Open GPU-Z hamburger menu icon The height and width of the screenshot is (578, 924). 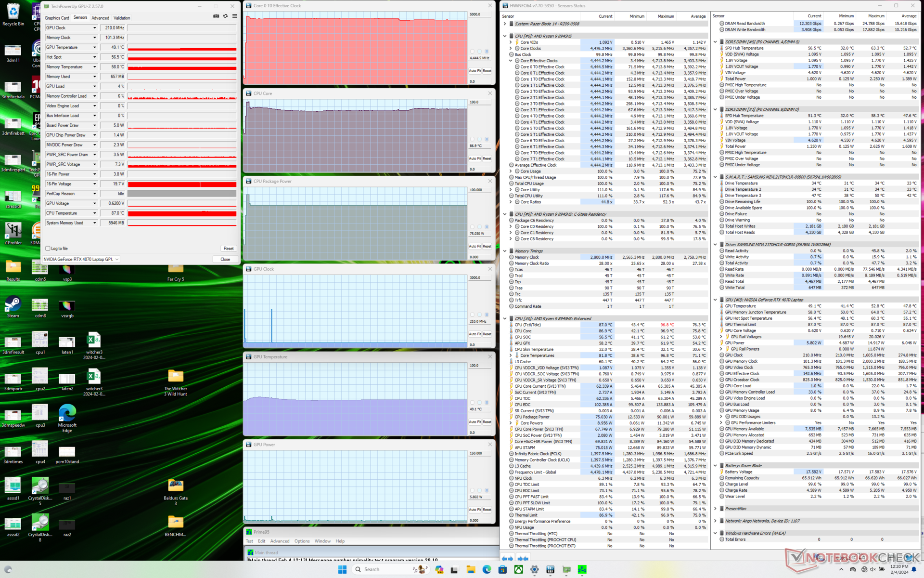[235, 16]
